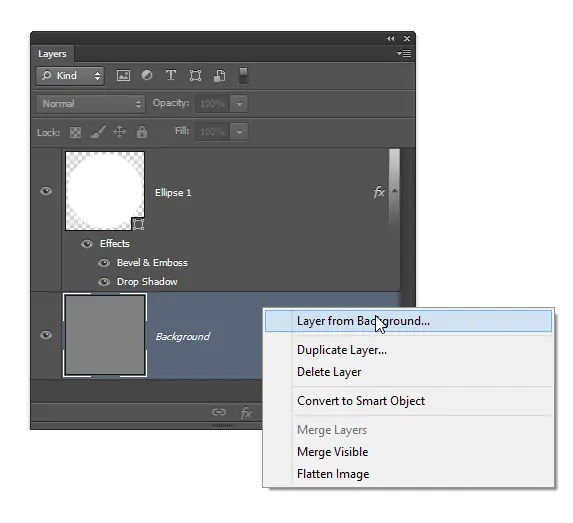Close the Layers panel
Screen dimensions: 573x523
tap(407, 38)
